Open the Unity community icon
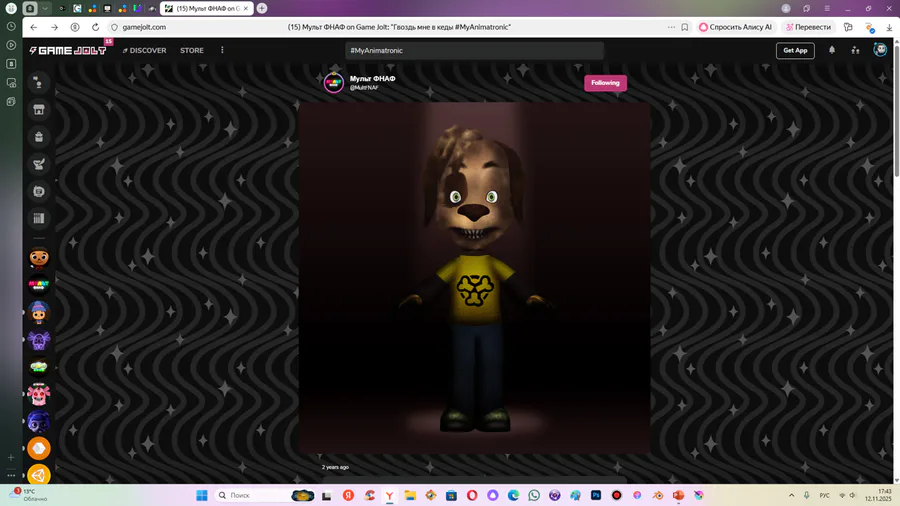The width and height of the screenshot is (900, 506). 38,475
